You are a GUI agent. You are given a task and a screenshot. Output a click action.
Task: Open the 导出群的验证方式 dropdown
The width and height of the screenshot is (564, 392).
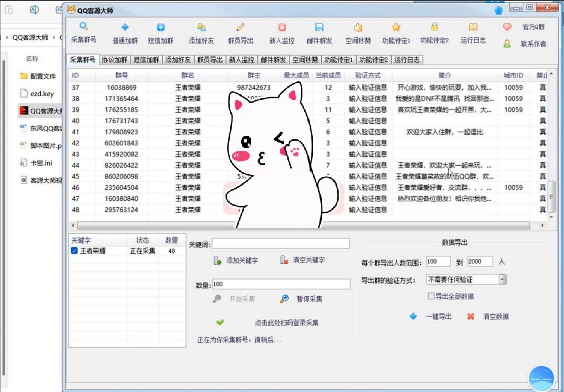502,279
